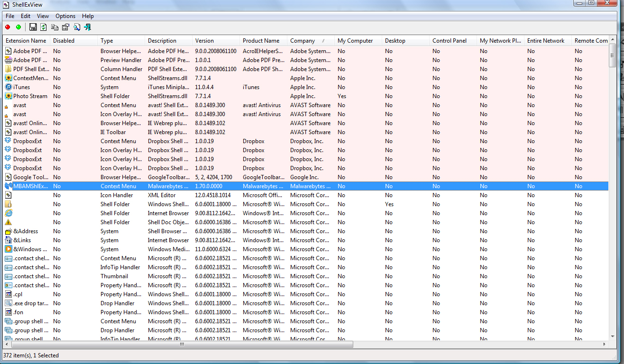Click the .exe drop target row icon
Viewport: 624px width, 364px height.
(9, 303)
